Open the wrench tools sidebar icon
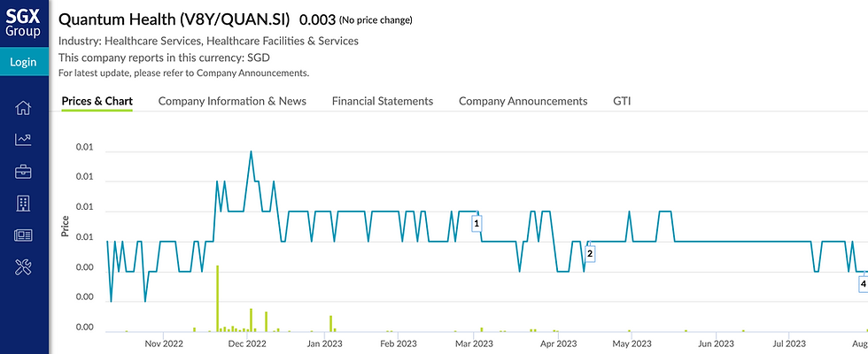Viewport: 868px width, 354px height. [23, 267]
